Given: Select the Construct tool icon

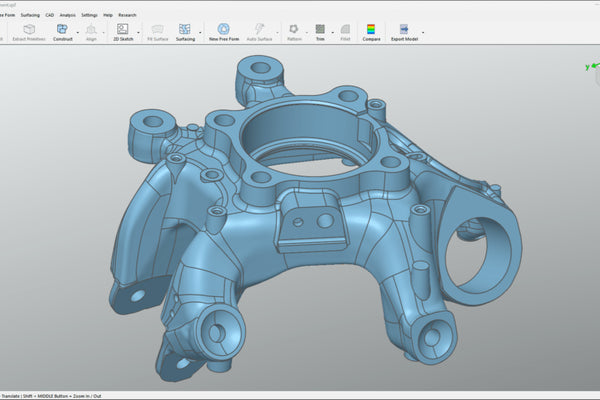Looking at the screenshot, I should [x=62, y=30].
